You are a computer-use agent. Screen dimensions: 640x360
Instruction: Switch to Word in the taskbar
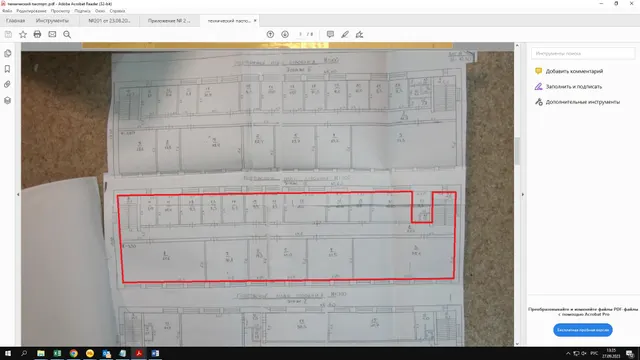(155, 353)
